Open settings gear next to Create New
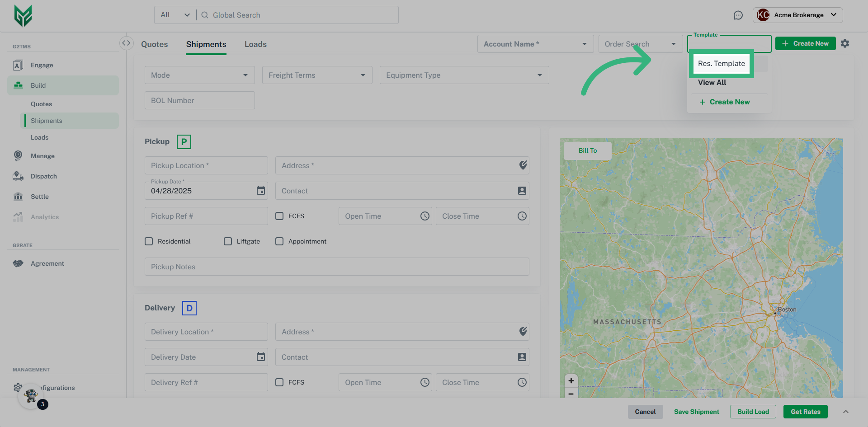The width and height of the screenshot is (868, 427). coord(844,43)
